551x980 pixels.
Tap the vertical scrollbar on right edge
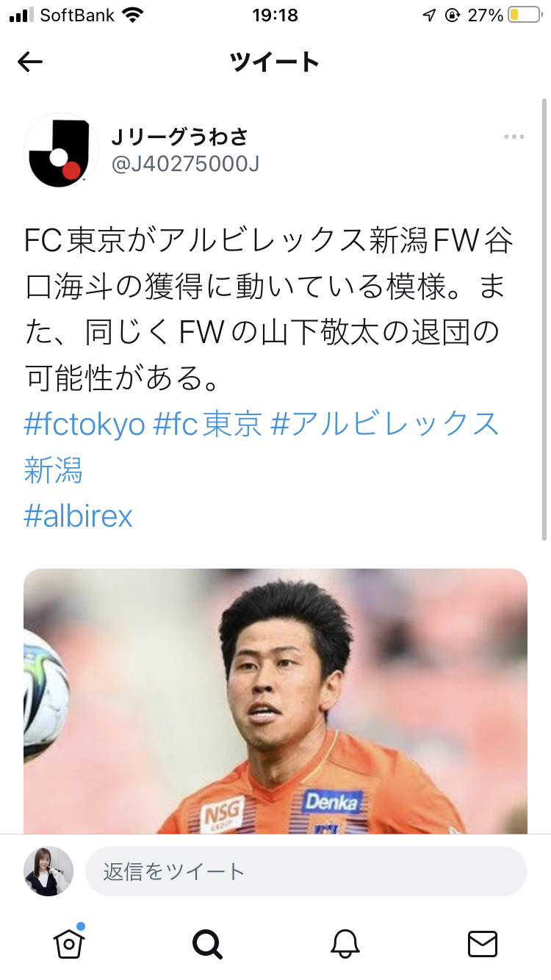(544, 320)
